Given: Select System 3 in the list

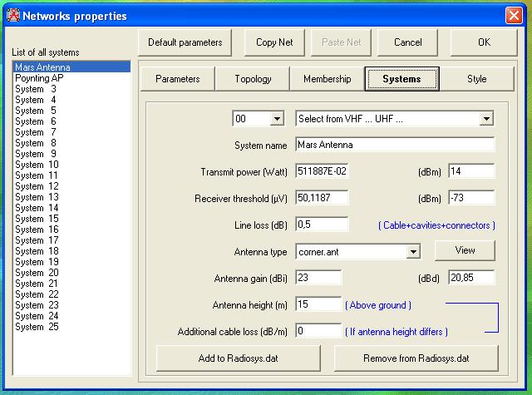Looking at the screenshot, I should pyautogui.click(x=71, y=89).
